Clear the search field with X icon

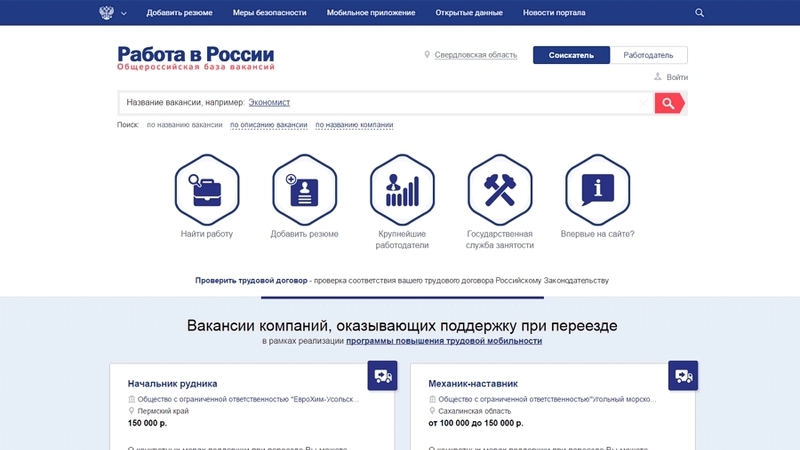pos(643,103)
